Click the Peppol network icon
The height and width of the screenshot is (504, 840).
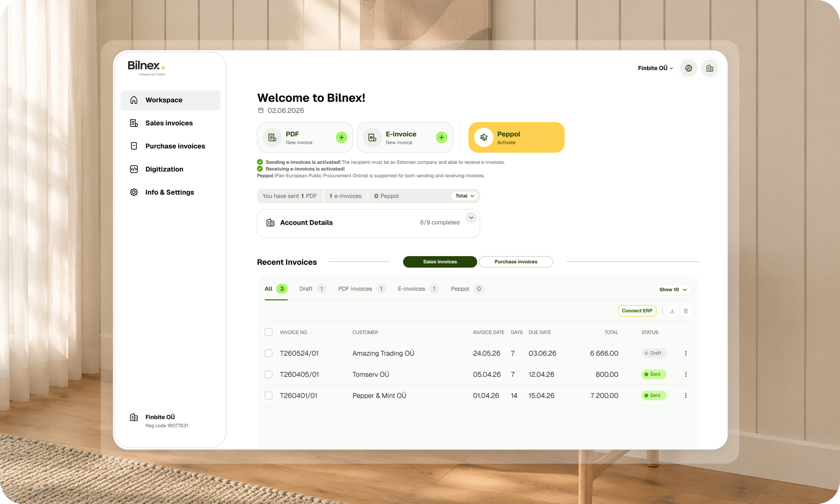point(484,137)
